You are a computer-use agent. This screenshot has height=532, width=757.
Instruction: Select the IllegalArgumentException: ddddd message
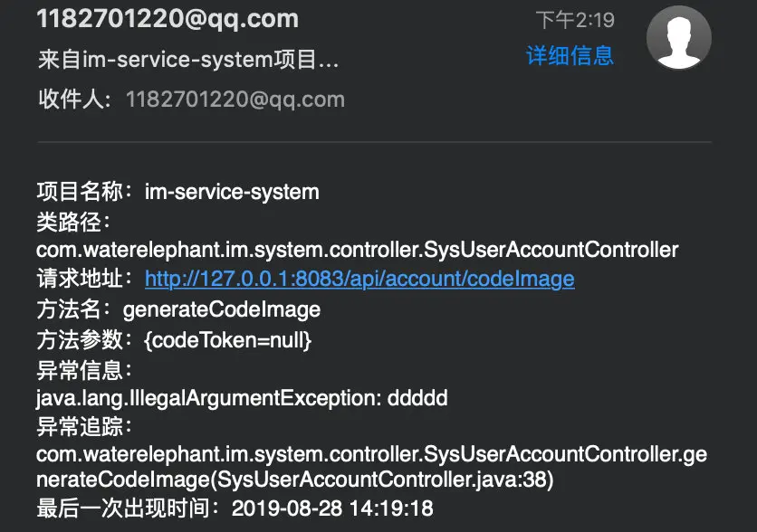pos(242,398)
